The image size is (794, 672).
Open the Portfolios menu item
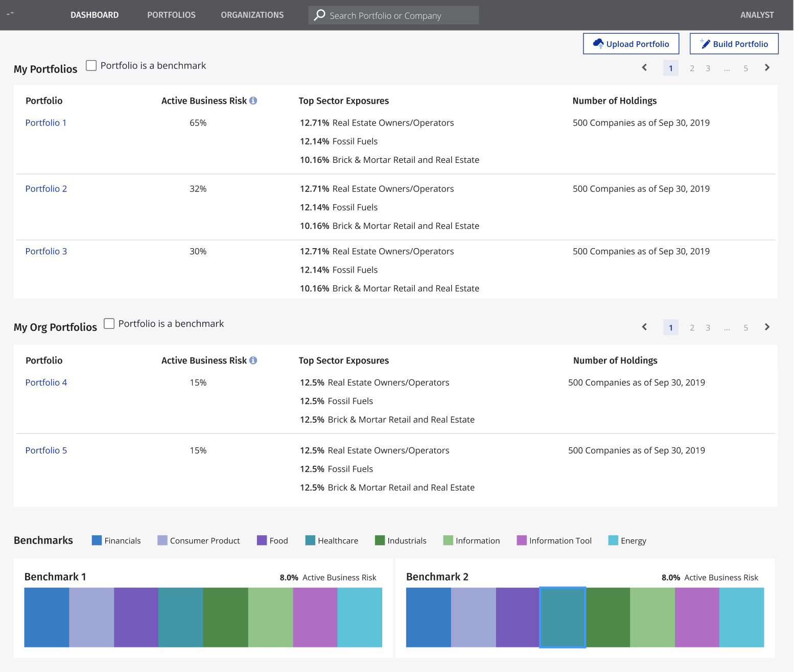tap(171, 15)
